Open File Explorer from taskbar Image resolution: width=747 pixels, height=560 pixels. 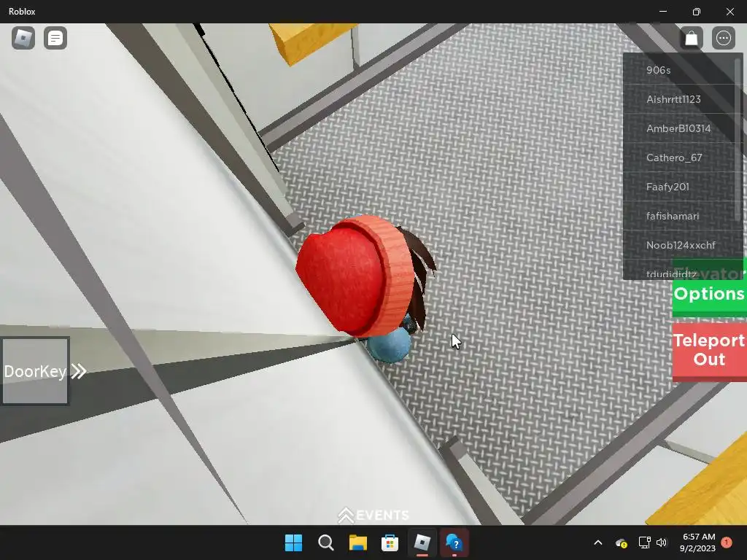coord(357,542)
